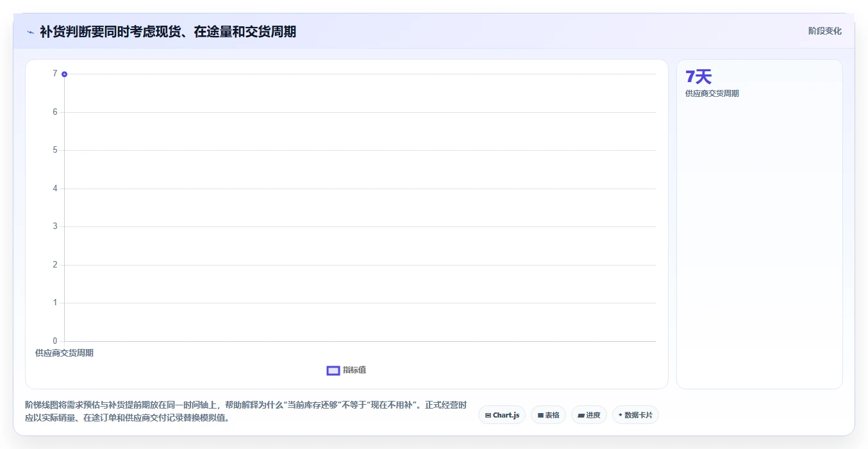Click the 供应商交货周期 label under 7天
This screenshot has height=449, width=868.
tap(712, 94)
